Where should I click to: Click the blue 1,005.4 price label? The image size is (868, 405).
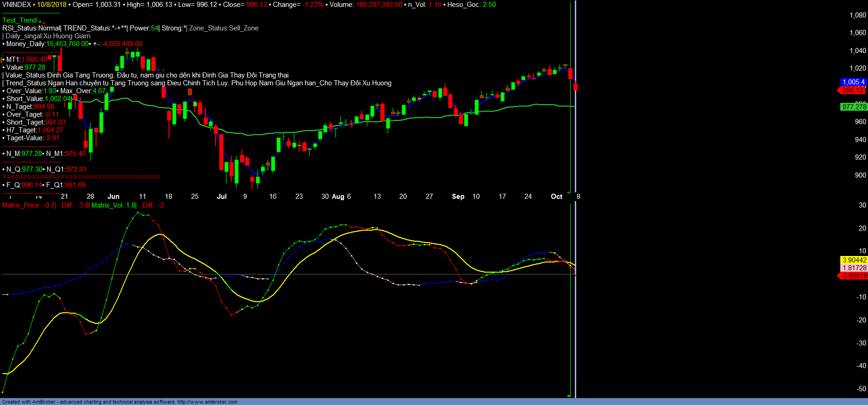click(x=853, y=82)
